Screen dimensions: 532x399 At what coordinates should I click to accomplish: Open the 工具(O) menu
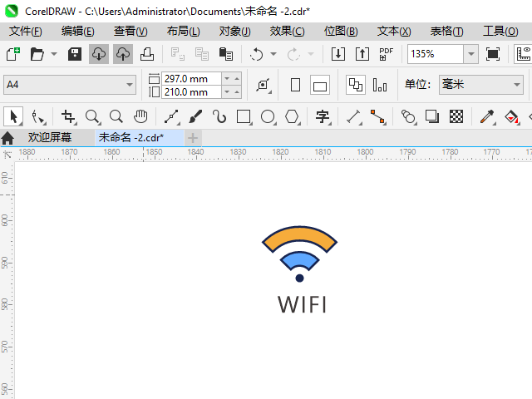[500, 32]
